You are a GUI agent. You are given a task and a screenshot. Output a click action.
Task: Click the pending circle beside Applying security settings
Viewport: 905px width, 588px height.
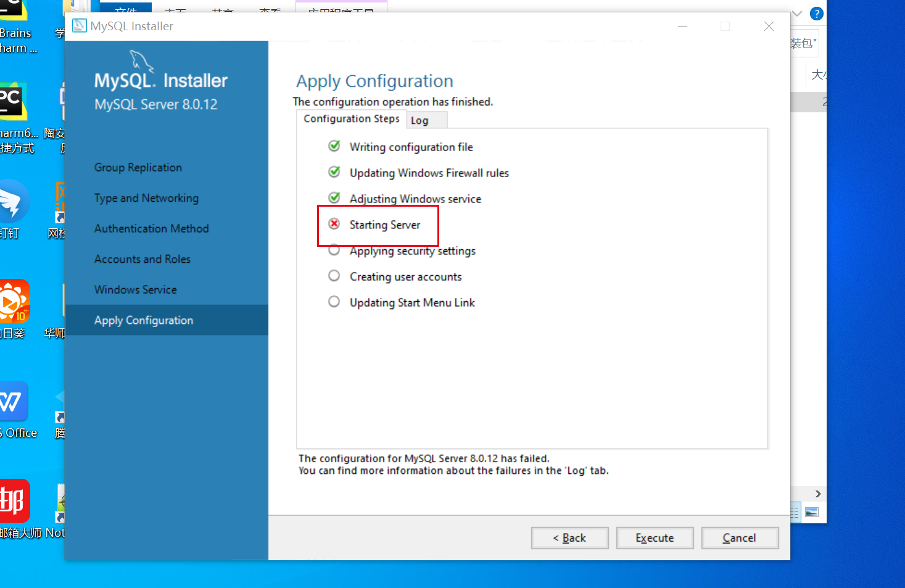click(x=334, y=250)
